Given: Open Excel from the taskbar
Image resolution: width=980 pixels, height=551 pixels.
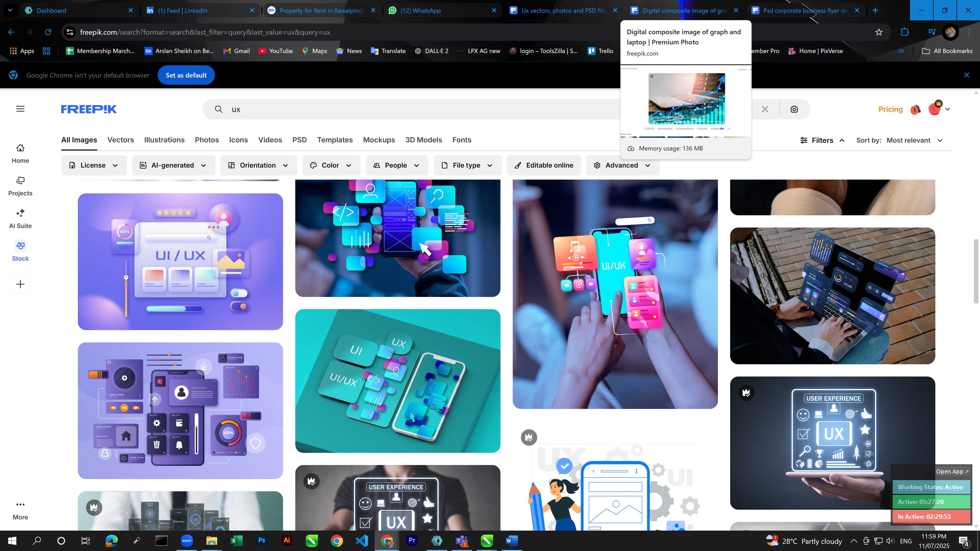Looking at the screenshot, I should 237,540.
